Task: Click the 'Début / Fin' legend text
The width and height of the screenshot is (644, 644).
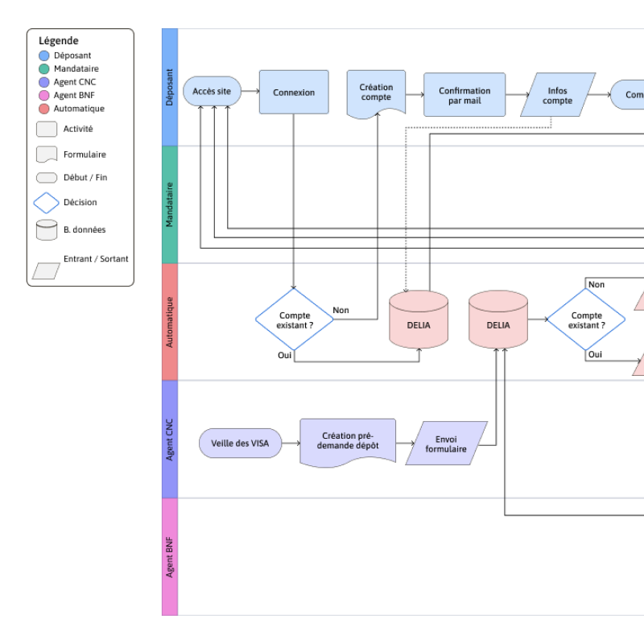Action: pyautogui.click(x=85, y=177)
